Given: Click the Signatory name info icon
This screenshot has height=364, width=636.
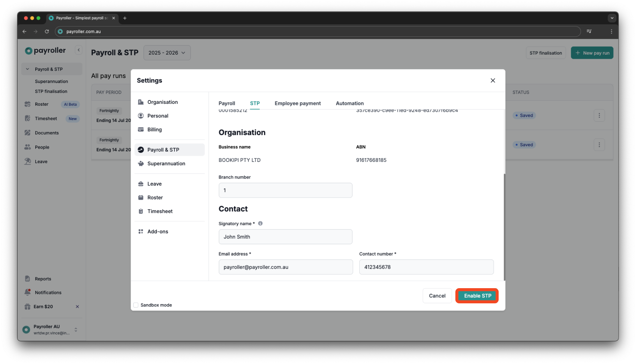Looking at the screenshot, I should [x=260, y=223].
